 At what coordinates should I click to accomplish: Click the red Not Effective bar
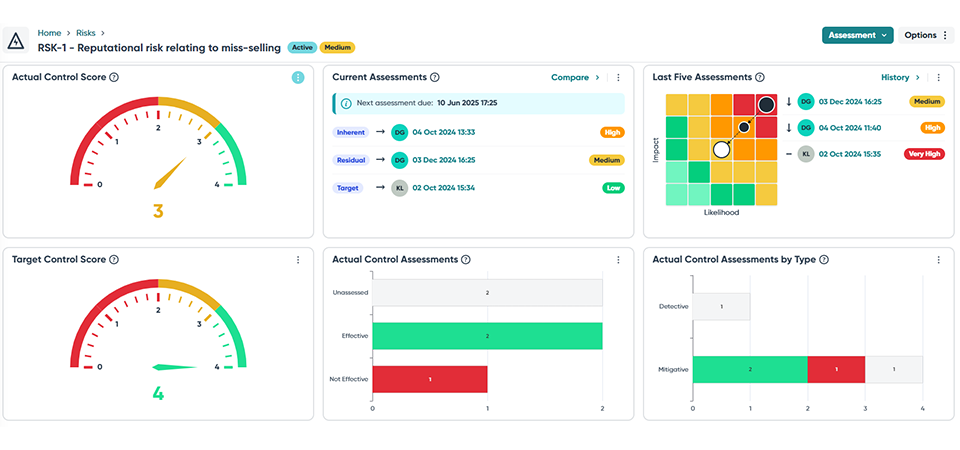430,379
